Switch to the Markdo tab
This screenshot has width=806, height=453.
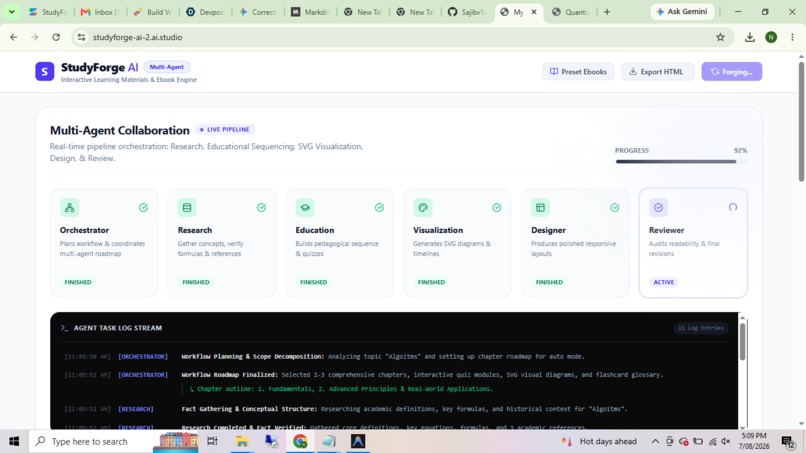pos(310,12)
